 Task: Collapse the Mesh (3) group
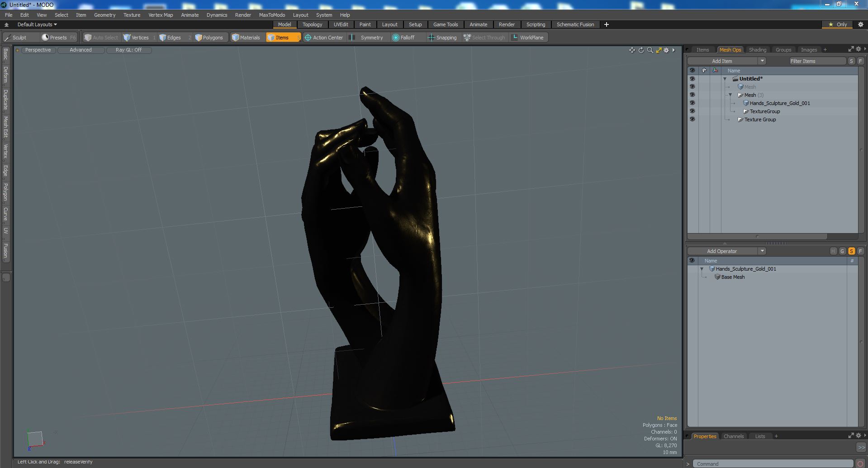point(730,95)
